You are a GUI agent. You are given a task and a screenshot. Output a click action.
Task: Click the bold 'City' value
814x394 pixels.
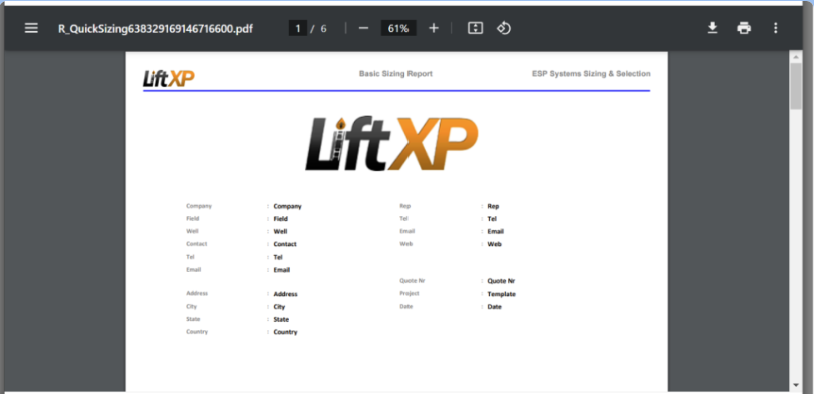point(279,307)
